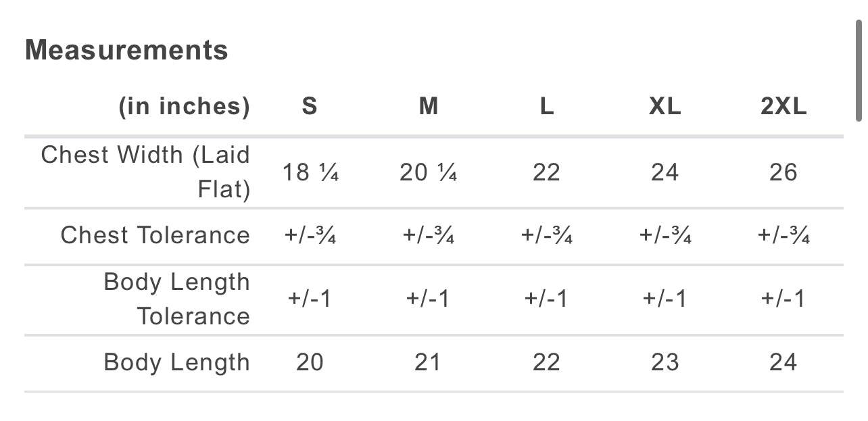
Task: Click the XL chest width value 24
Action: (665, 172)
